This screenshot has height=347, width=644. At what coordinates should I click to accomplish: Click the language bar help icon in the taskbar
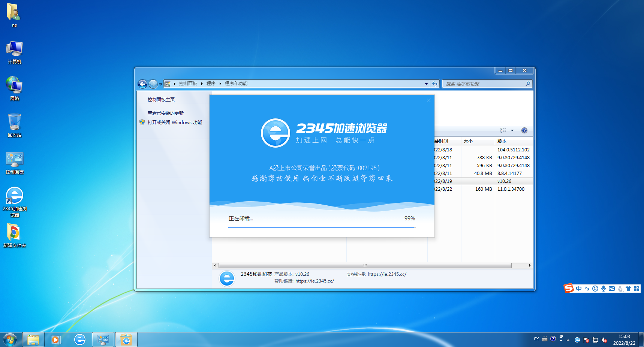(553, 339)
